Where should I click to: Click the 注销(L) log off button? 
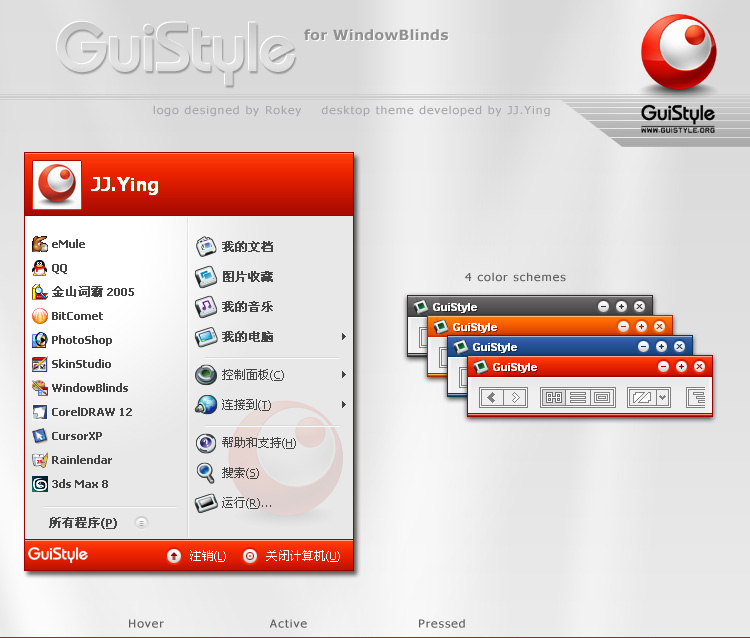pos(197,556)
